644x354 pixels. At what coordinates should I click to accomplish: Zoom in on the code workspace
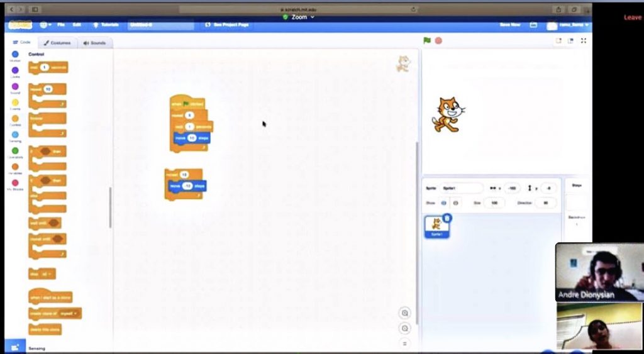click(404, 313)
